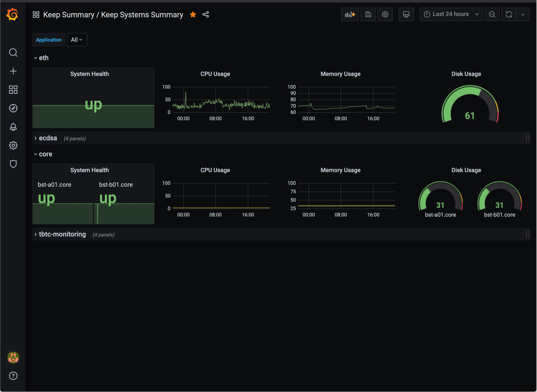The width and height of the screenshot is (537, 392).
Task: Open Server Admin shield icon
Action: pos(13,164)
